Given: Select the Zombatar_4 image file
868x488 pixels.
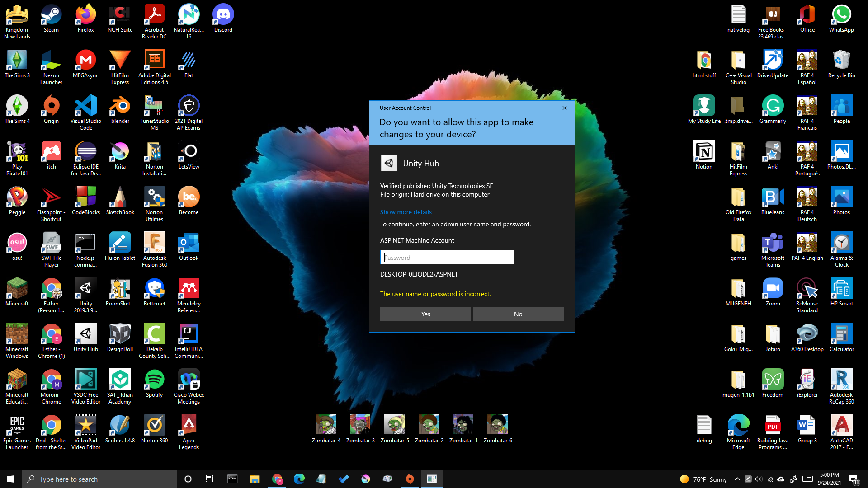Looking at the screenshot, I should [326, 429].
